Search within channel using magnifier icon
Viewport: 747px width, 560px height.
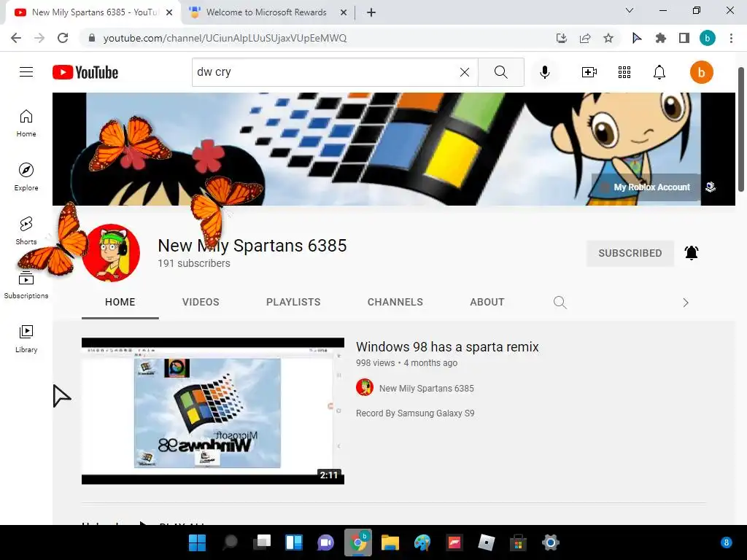pos(560,303)
